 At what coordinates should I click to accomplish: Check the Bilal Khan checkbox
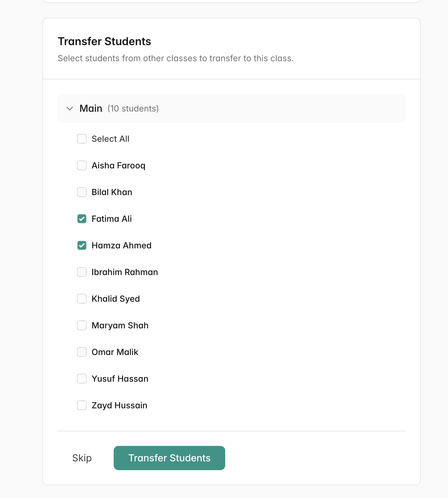click(x=82, y=192)
